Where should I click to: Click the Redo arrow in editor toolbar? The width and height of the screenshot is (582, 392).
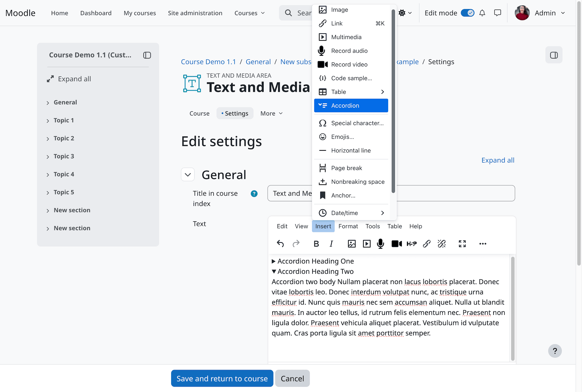[296, 244]
